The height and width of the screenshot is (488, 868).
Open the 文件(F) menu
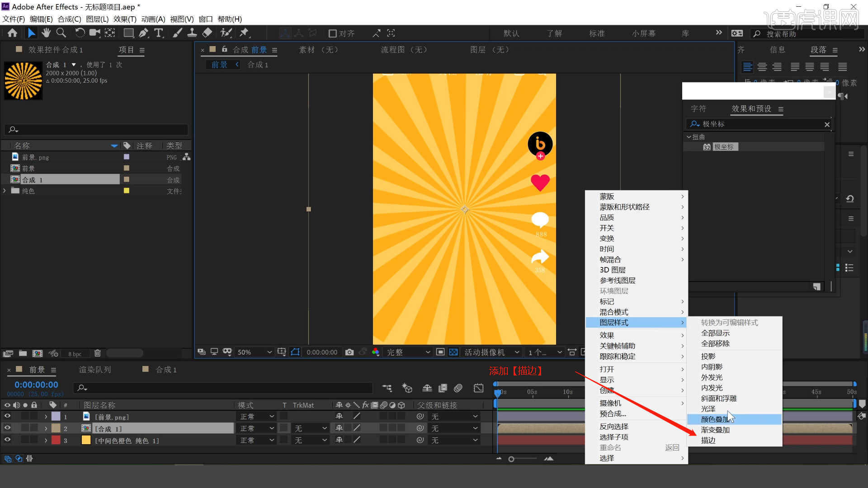tap(14, 19)
